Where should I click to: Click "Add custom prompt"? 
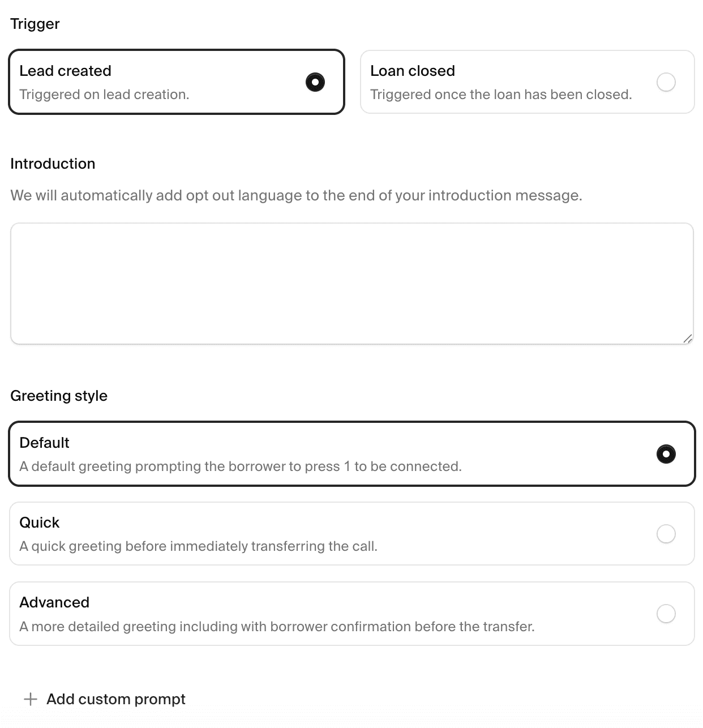tap(115, 699)
